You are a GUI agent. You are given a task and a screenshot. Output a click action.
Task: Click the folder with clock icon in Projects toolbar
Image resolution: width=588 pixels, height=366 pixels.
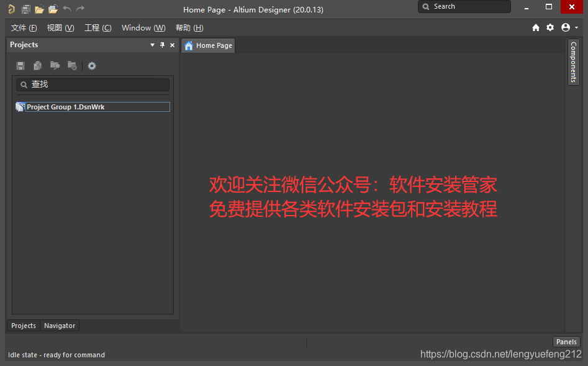72,66
